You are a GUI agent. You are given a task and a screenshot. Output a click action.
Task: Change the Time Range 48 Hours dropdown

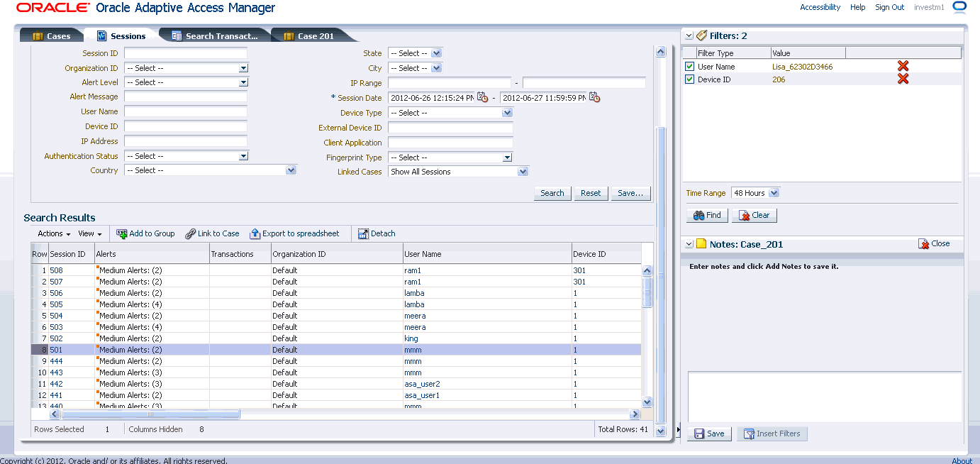[x=755, y=193]
